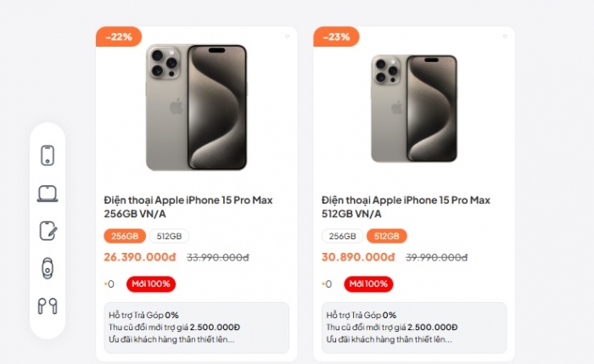Open promotion details box on second product
The height and width of the screenshot is (364, 594).
[x=414, y=328]
